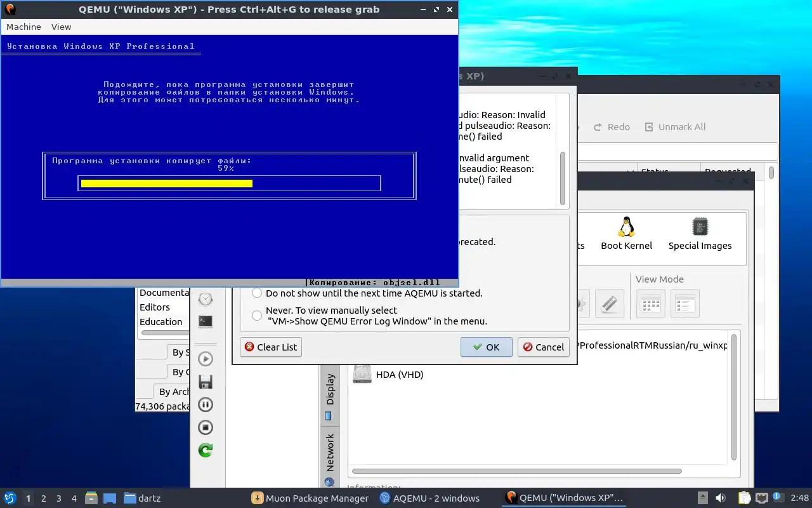Click the green reset arrow in AQEMU sidebar
The height and width of the screenshot is (508, 812).
point(206,450)
